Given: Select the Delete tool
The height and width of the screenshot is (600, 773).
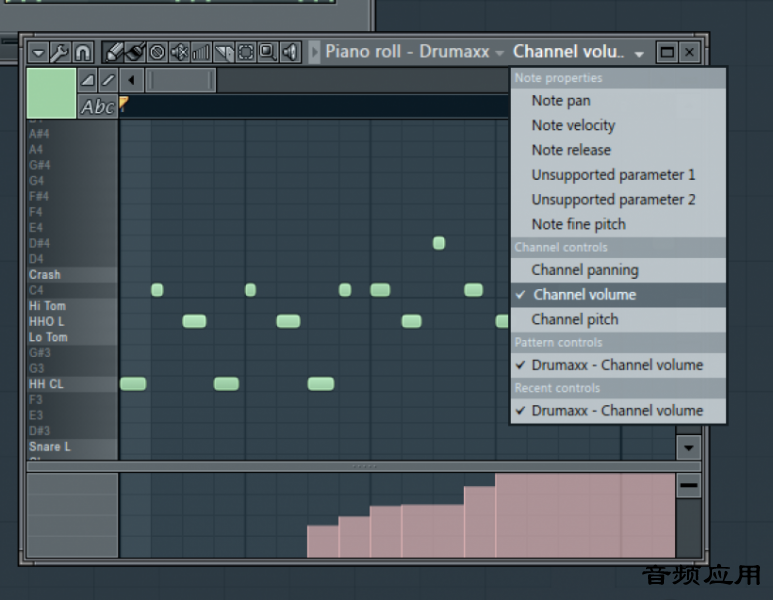Looking at the screenshot, I should coord(157,52).
